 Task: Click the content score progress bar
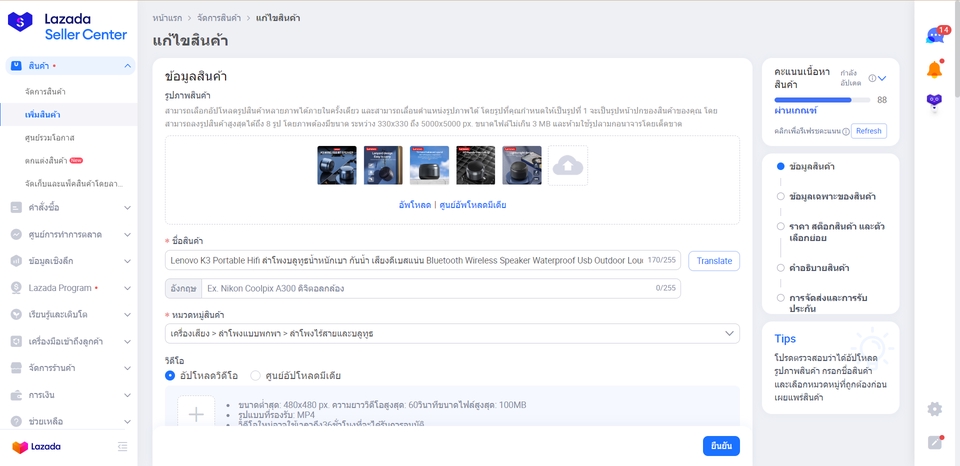822,100
